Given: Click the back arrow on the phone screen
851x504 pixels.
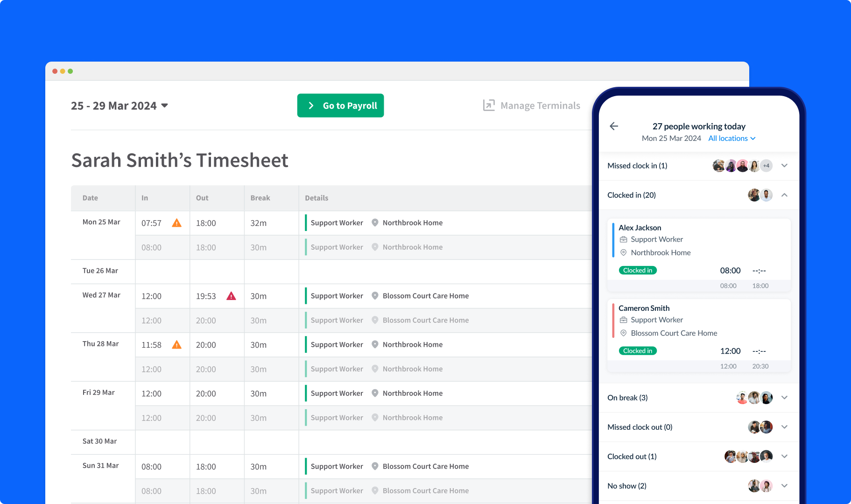Looking at the screenshot, I should [x=614, y=126].
